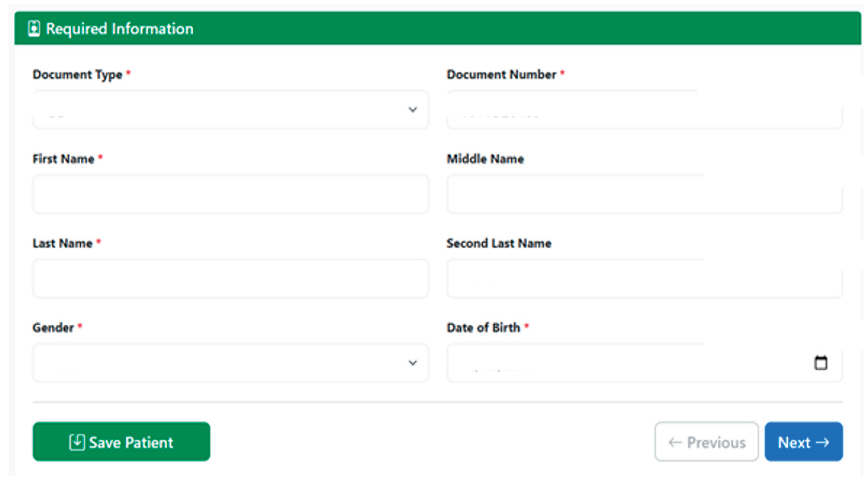Viewport: 868px width, 485px height.
Task: Click the Document Type field label
Action: (77, 75)
